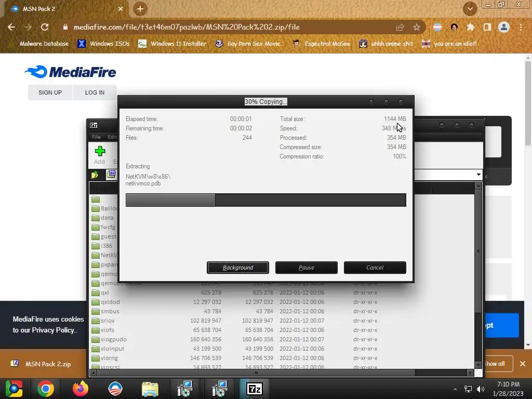Click the green Add icon in 7-Zip
532x399 pixels.
pyautogui.click(x=100, y=151)
